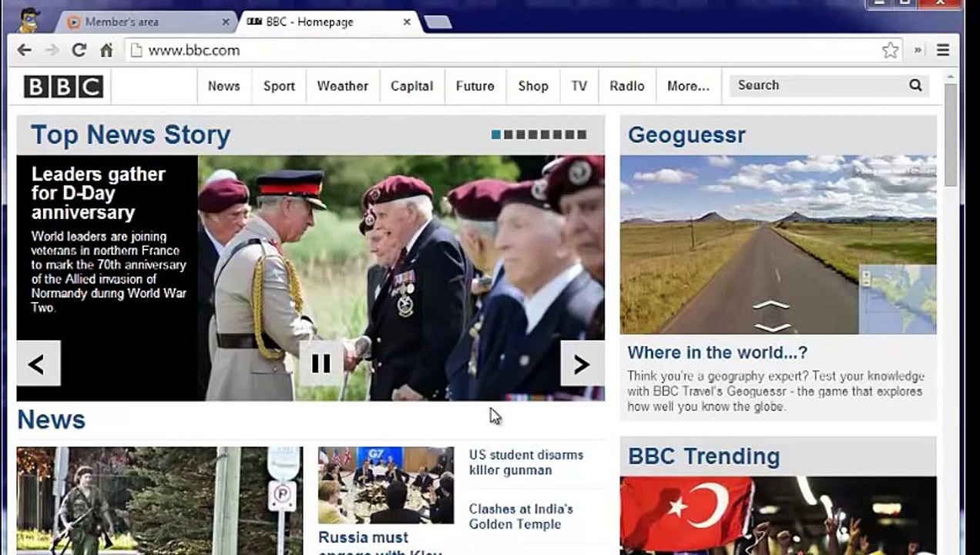Open the armed officer news photo
The height and width of the screenshot is (555, 980).
tap(159, 501)
